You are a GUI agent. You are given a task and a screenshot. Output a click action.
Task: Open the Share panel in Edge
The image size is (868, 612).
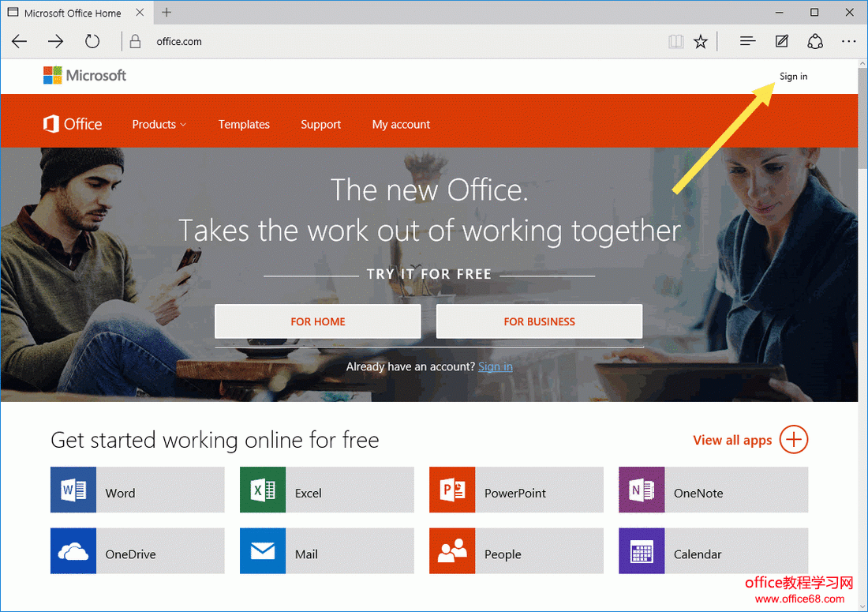pos(815,41)
